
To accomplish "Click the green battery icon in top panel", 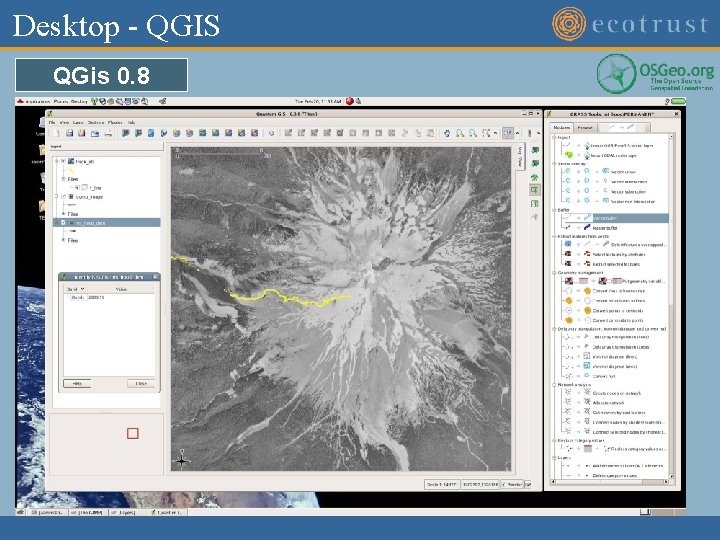I will 678,101.
